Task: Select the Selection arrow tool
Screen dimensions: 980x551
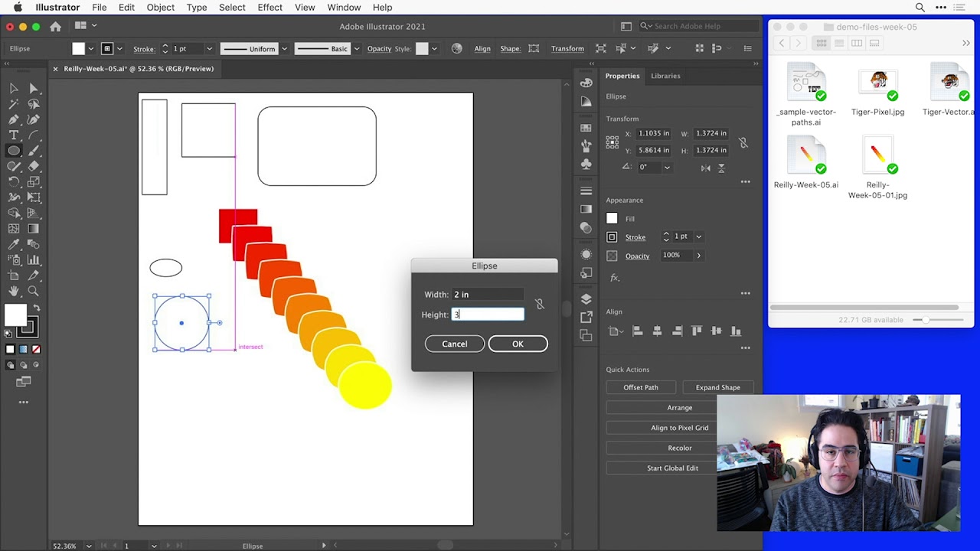Action: pos(14,88)
